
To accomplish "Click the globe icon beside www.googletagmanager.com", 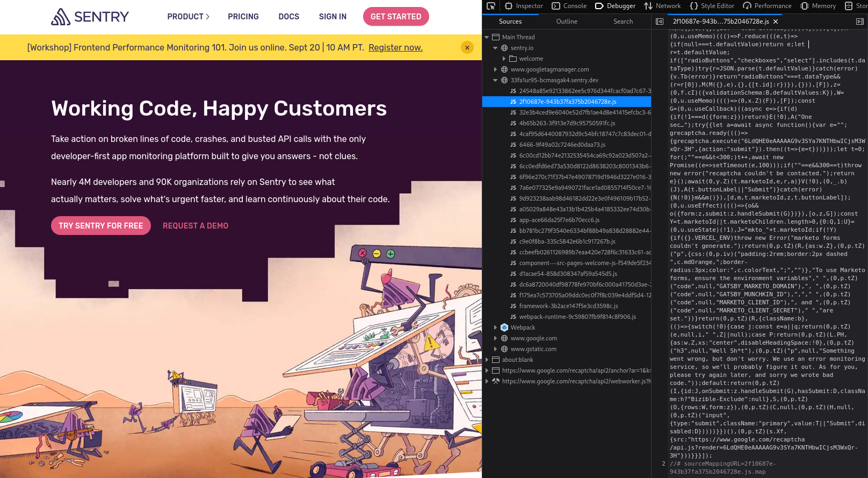I will pos(504,69).
